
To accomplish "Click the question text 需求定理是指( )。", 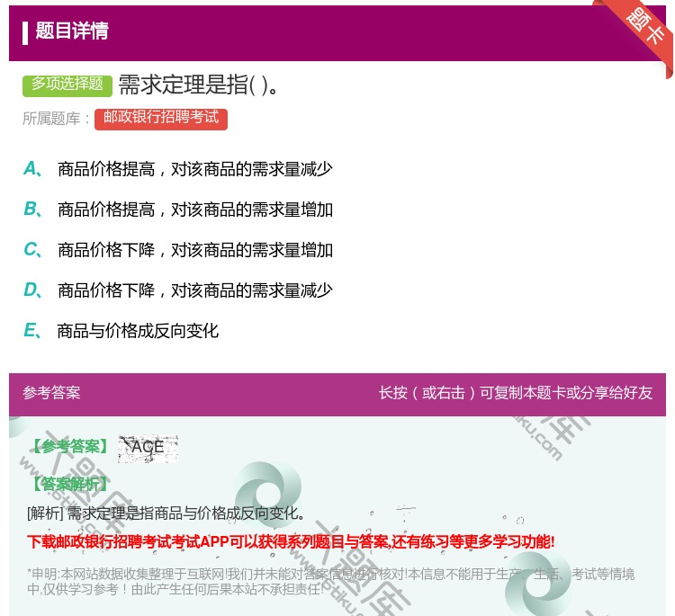I will 199,85.
